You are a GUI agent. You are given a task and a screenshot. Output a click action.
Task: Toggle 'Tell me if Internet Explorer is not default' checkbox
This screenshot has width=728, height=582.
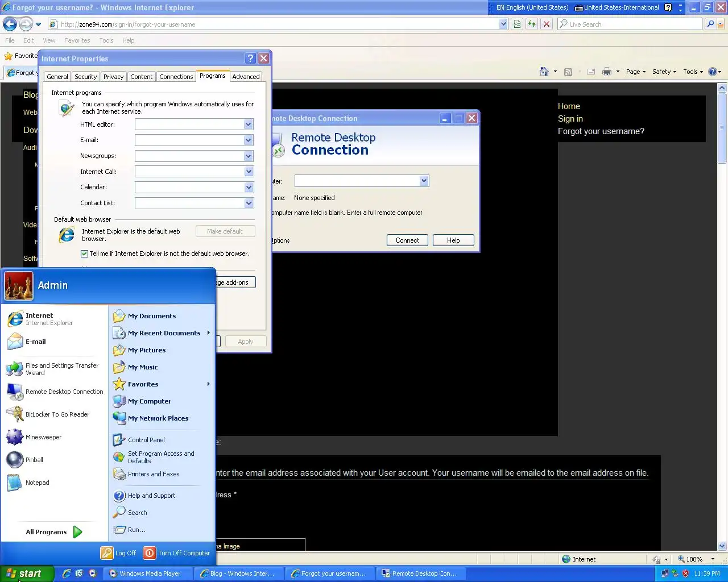(x=84, y=254)
